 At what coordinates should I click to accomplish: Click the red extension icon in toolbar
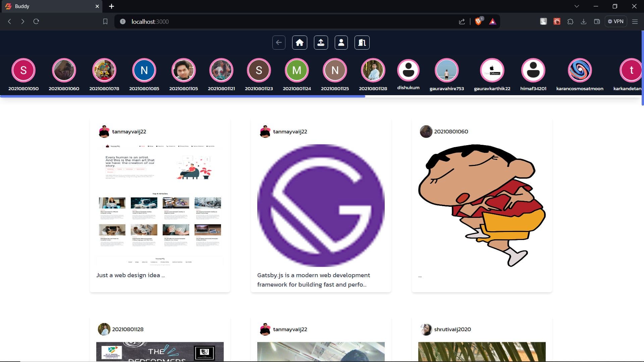coord(557,21)
